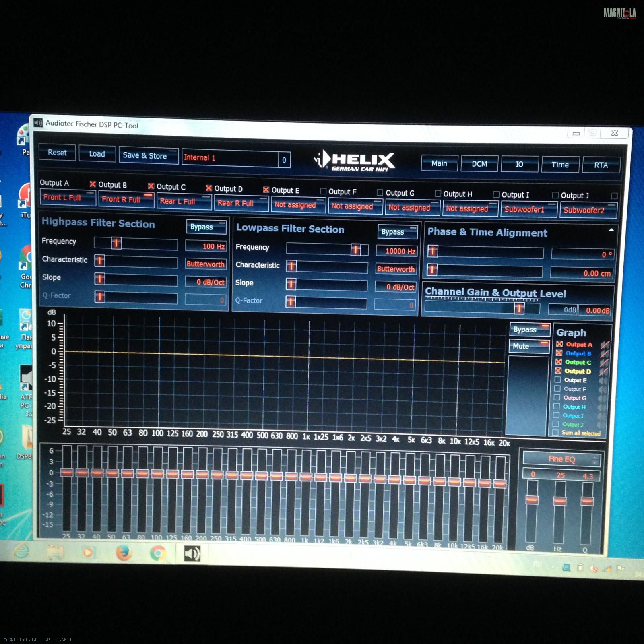Viewport: 644px width, 644px height.
Task: Open the media player taskbar icon
Action: pos(87,552)
